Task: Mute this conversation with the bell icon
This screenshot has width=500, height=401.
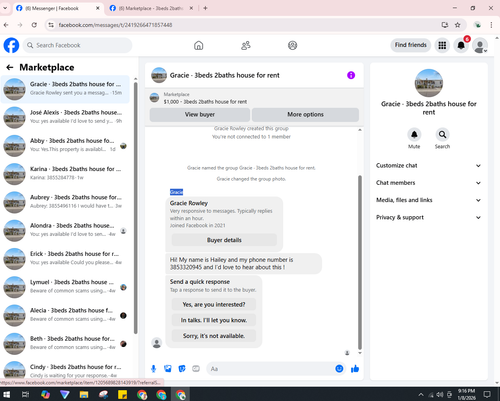Action: [414, 135]
